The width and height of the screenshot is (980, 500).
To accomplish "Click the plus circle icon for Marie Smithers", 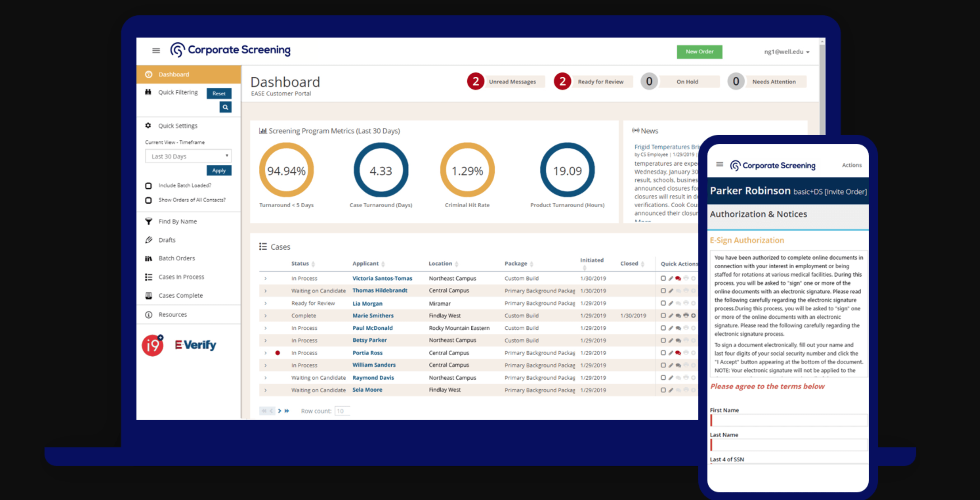I will [694, 316].
